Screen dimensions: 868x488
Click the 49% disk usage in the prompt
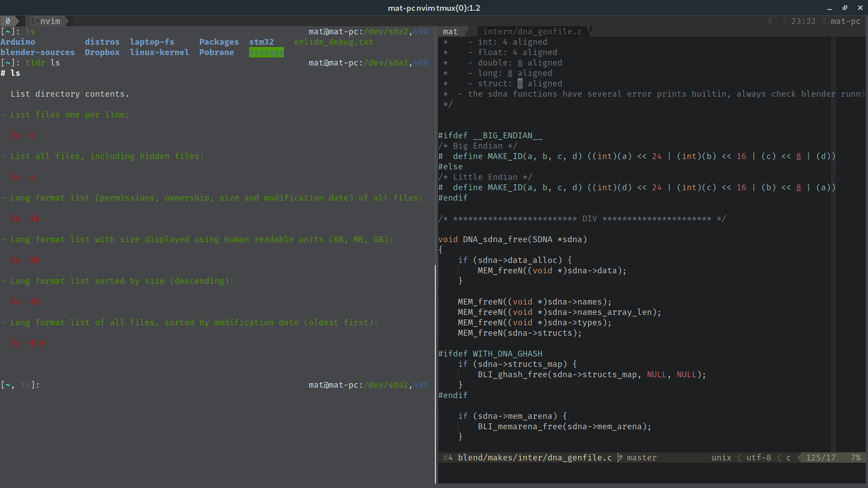tap(420, 31)
